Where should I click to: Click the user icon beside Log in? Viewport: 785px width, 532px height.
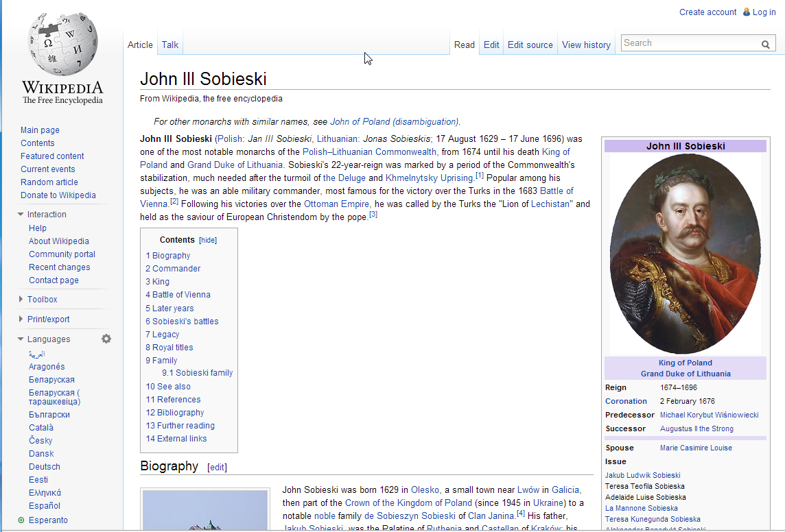click(x=747, y=12)
